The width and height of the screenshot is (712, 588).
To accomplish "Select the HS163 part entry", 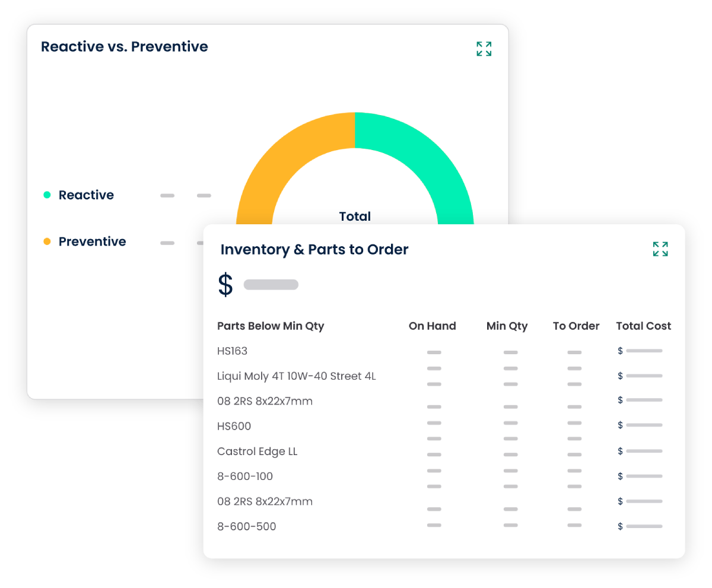I will [x=232, y=351].
